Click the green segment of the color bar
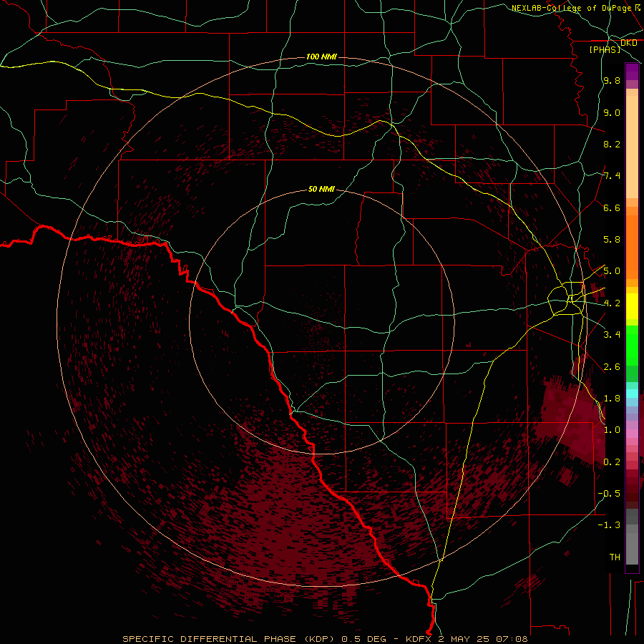This screenshot has width=644, height=644. pos(632,345)
